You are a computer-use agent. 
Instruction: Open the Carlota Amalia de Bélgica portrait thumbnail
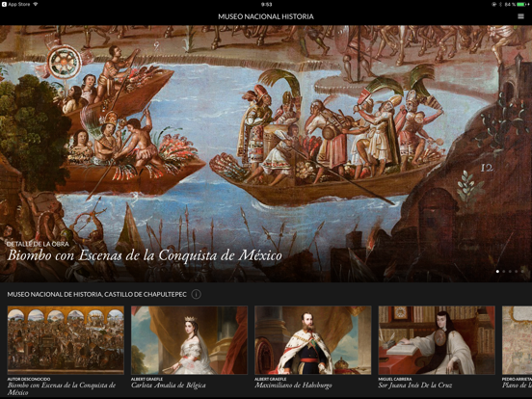click(189, 340)
